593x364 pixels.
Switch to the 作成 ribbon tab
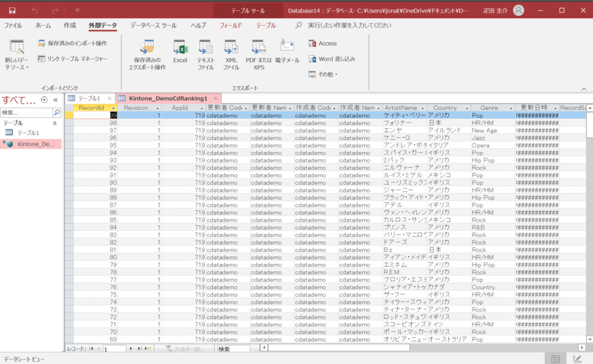click(x=70, y=25)
